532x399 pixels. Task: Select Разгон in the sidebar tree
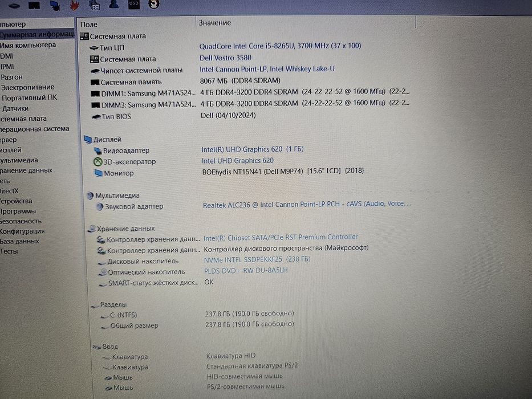tap(11, 77)
